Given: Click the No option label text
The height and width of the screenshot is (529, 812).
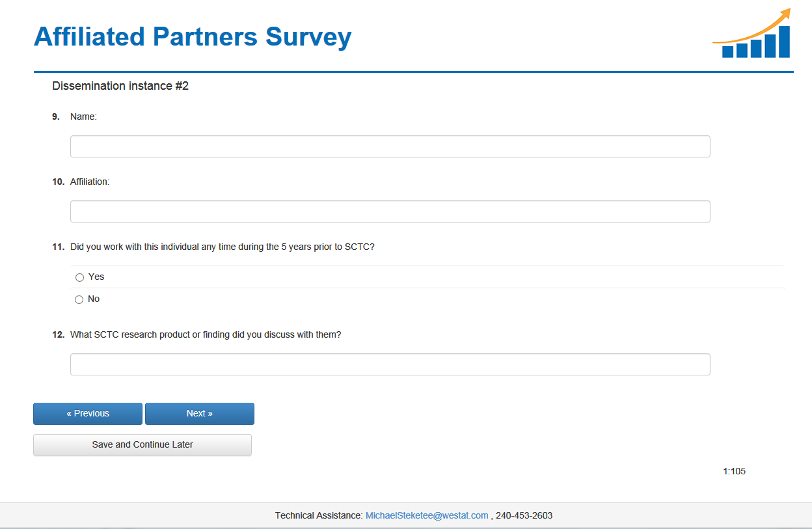Looking at the screenshot, I should coord(94,299).
